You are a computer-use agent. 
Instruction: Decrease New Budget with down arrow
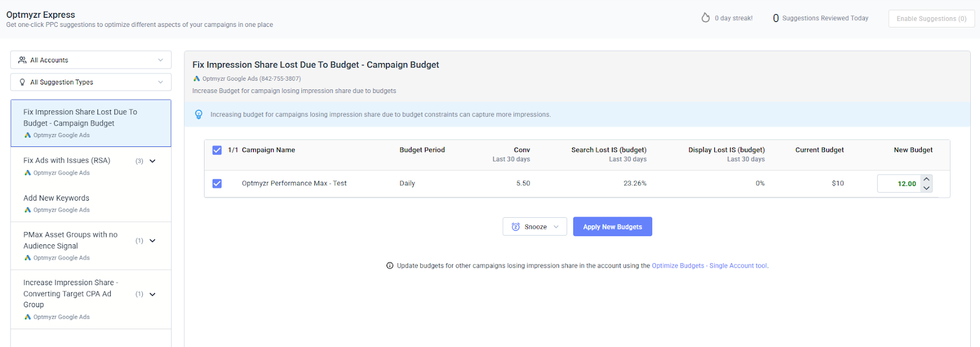click(927, 188)
